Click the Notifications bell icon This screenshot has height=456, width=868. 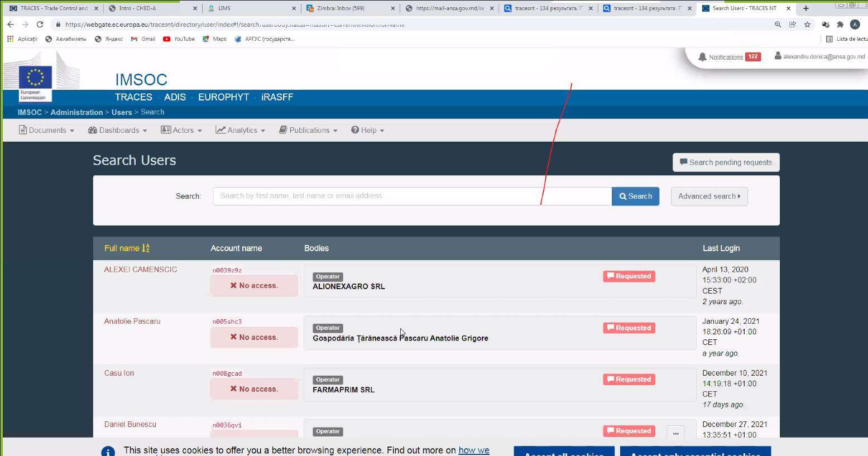coord(702,57)
